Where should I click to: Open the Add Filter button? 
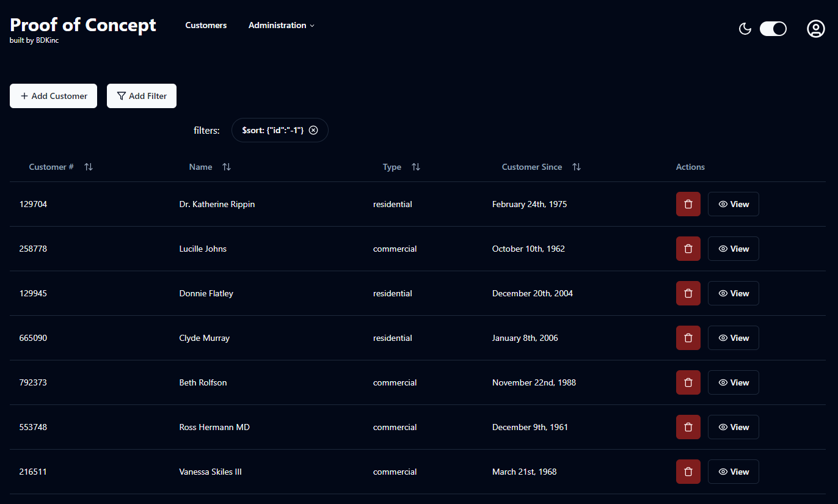coord(142,96)
